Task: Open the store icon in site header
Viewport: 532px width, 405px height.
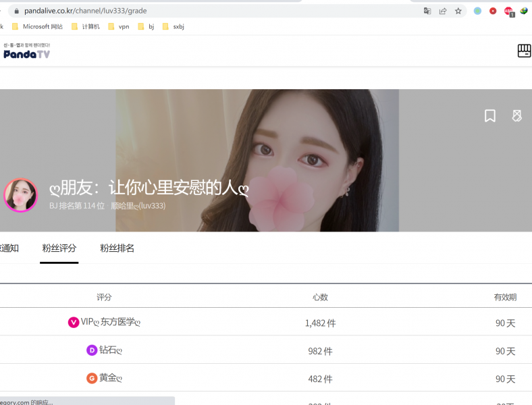Action: 524,51
